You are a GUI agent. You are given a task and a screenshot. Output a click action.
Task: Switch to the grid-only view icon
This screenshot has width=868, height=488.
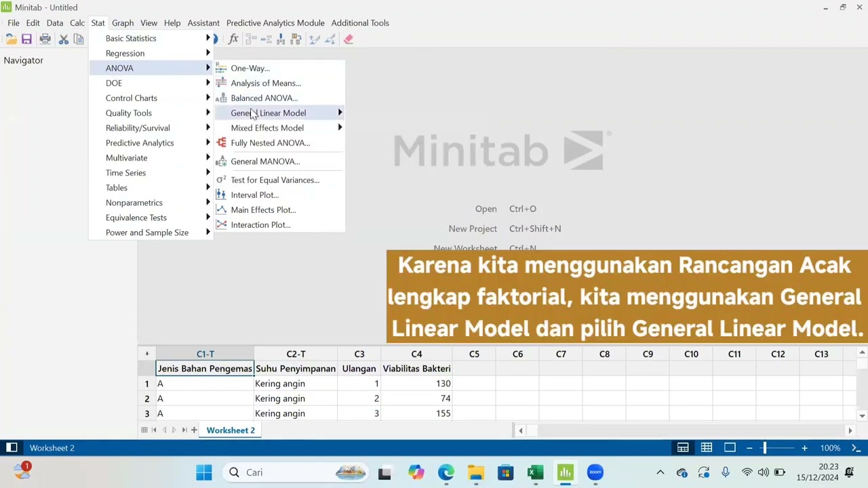pos(707,448)
